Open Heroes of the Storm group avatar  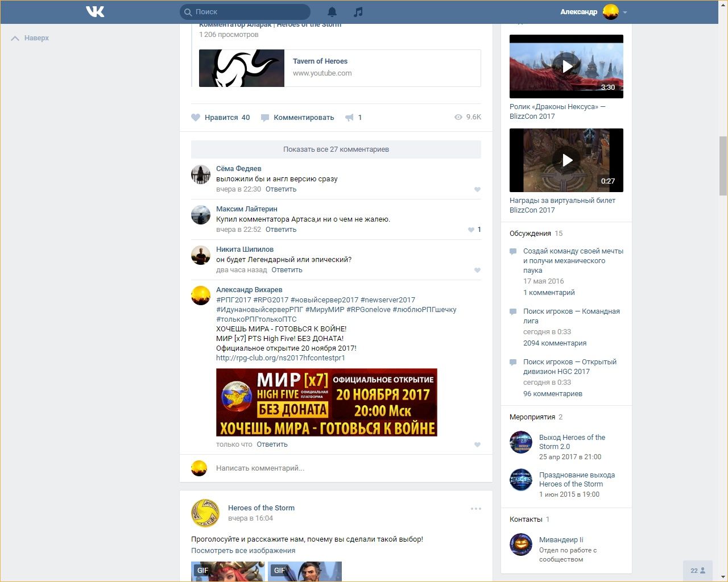point(205,513)
